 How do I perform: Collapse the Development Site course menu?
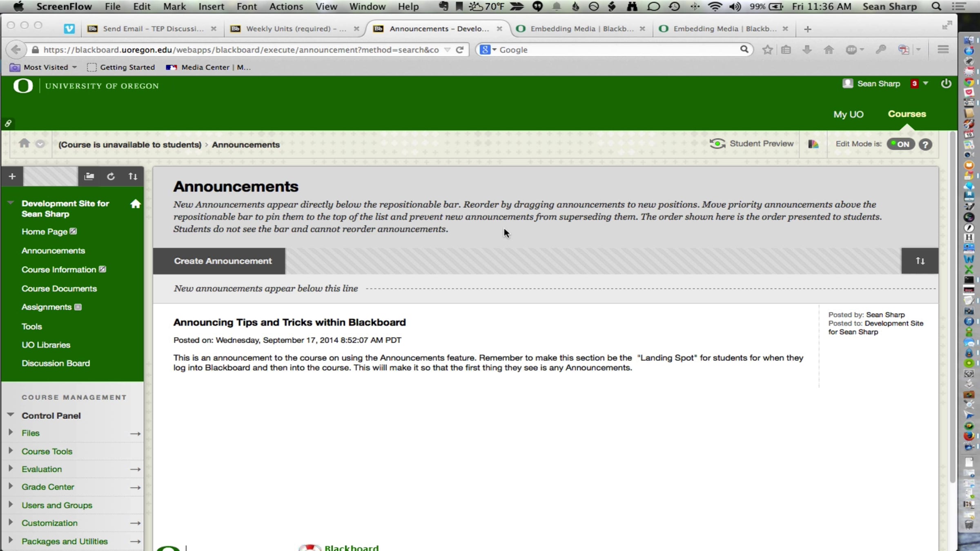point(11,202)
